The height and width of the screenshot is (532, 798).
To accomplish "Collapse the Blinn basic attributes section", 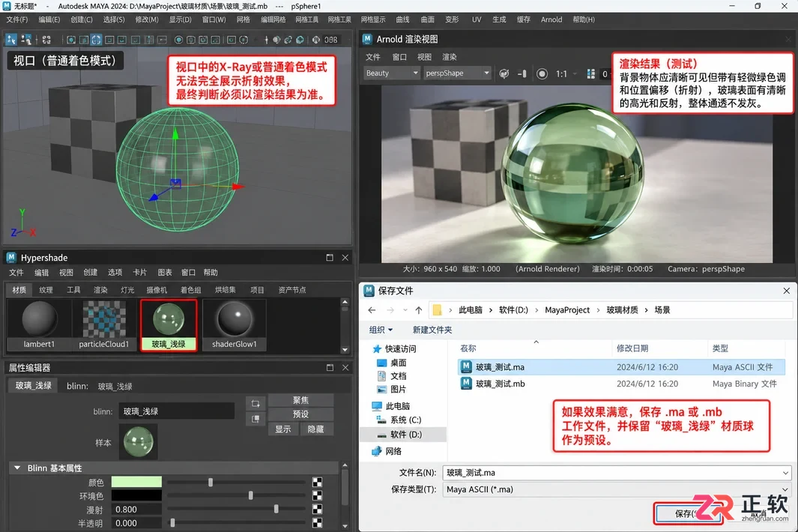I will point(17,468).
